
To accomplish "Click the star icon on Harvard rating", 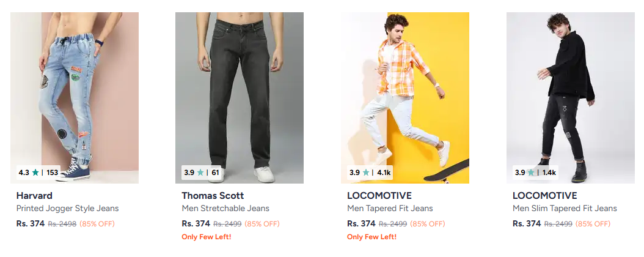I will (35, 173).
